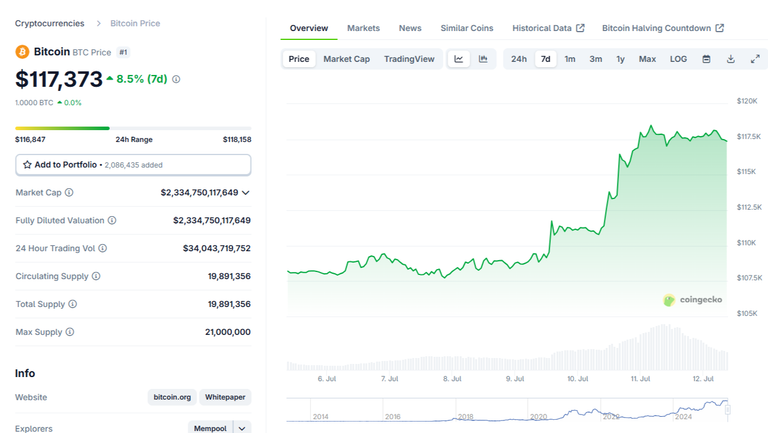
Task: Click the Bitcoin logo icon
Action: 22,51
